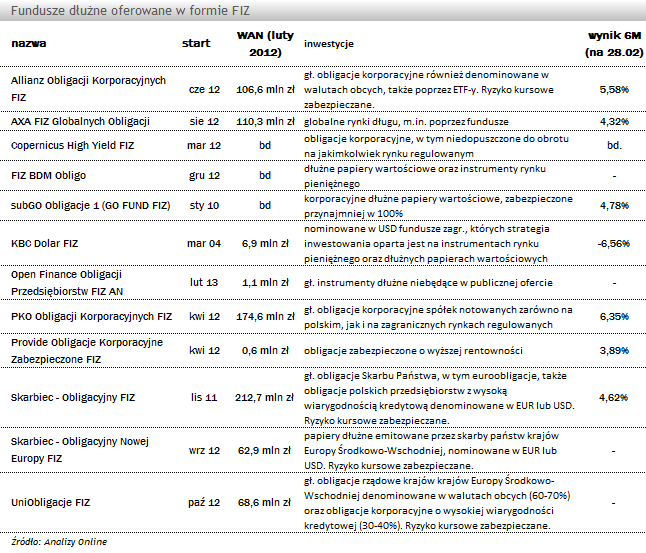Click description 'gł. instrumenty dłużne niebędące w publicznej ofercie'
This screenshot has width=646, height=553.
pos(428,283)
